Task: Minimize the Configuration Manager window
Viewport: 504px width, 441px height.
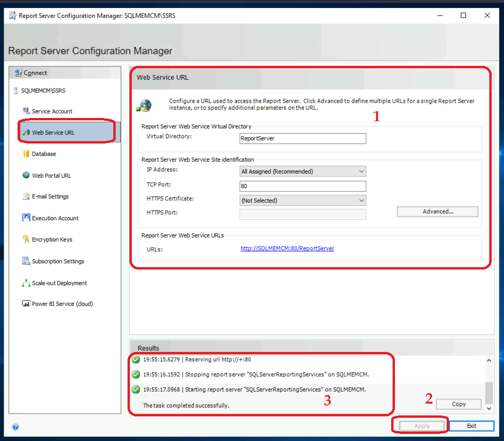Action: click(x=440, y=16)
